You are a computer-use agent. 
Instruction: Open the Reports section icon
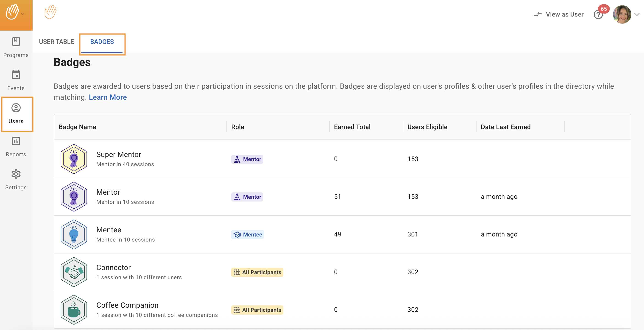coord(16,141)
